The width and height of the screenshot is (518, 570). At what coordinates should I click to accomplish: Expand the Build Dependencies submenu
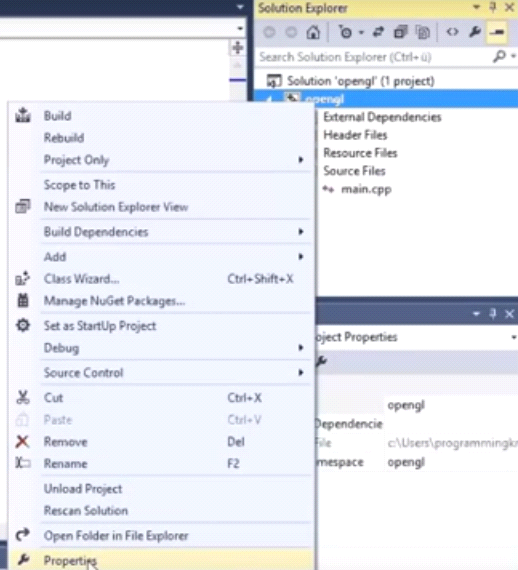[x=301, y=232]
